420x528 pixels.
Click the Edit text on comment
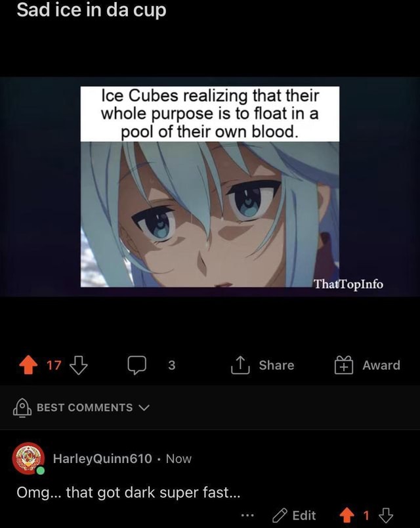304,516
